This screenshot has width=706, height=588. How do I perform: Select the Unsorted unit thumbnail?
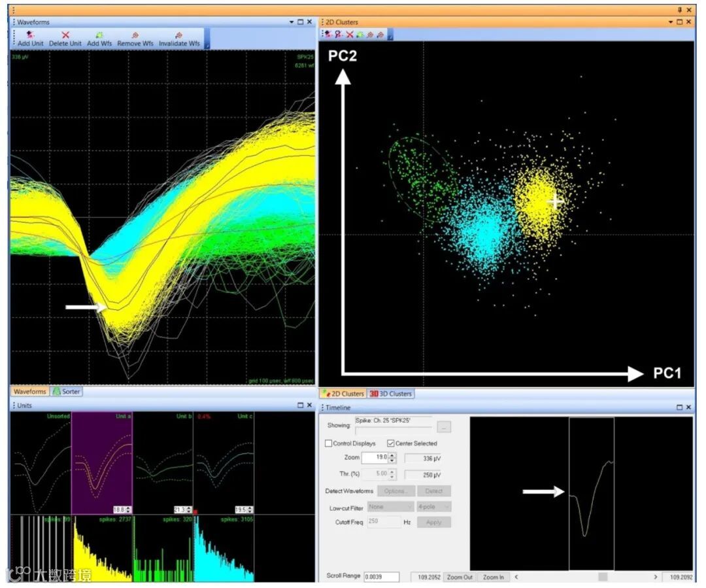click(41, 462)
